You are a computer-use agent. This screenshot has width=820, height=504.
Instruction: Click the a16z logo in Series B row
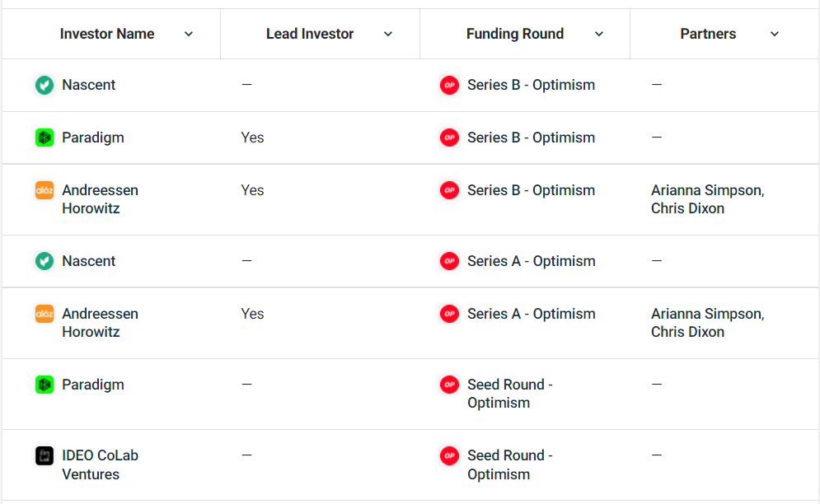[x=45, y=190]
